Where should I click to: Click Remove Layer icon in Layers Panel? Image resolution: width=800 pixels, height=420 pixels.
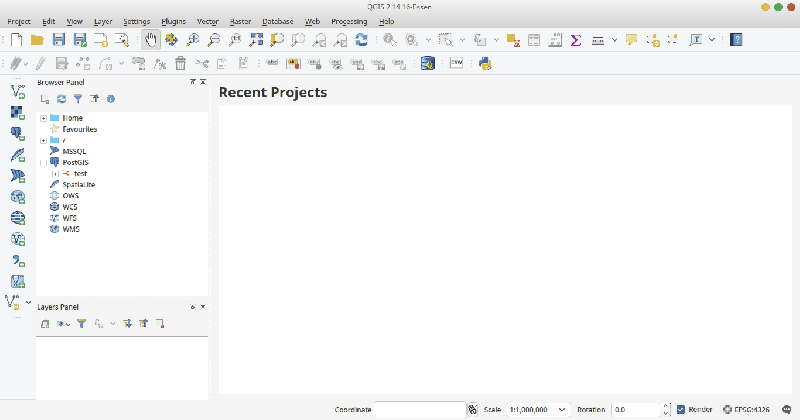[x=160, y=324]
